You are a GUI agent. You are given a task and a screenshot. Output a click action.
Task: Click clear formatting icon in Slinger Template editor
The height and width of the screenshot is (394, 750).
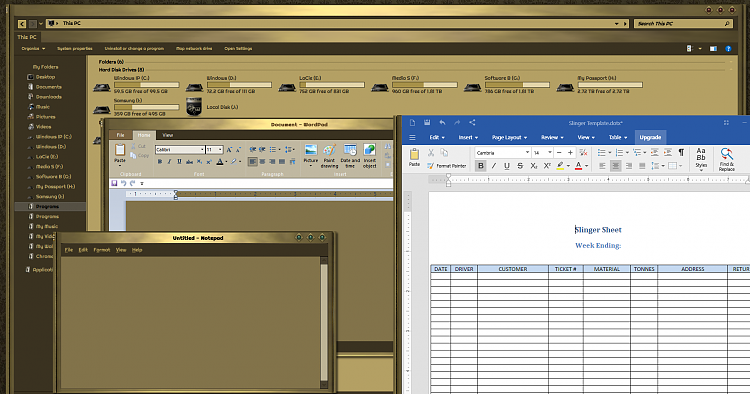click(583, 153)
